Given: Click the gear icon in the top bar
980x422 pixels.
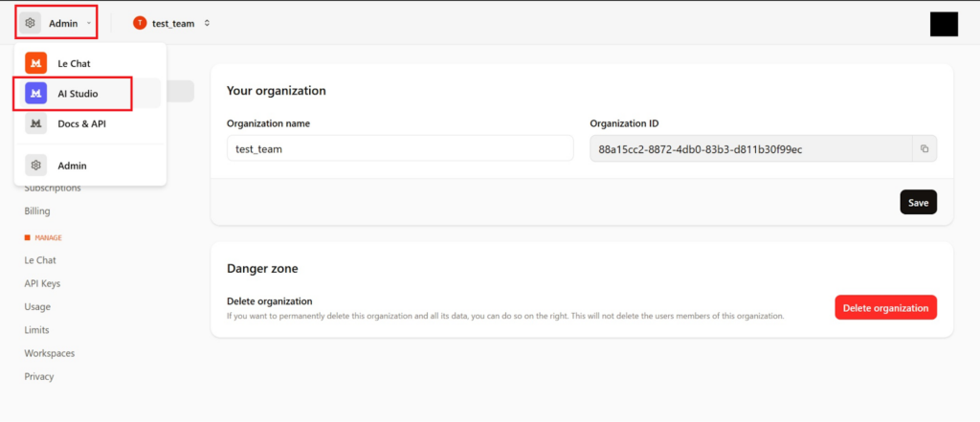Looking at the screenshot, I should [31, 23].
